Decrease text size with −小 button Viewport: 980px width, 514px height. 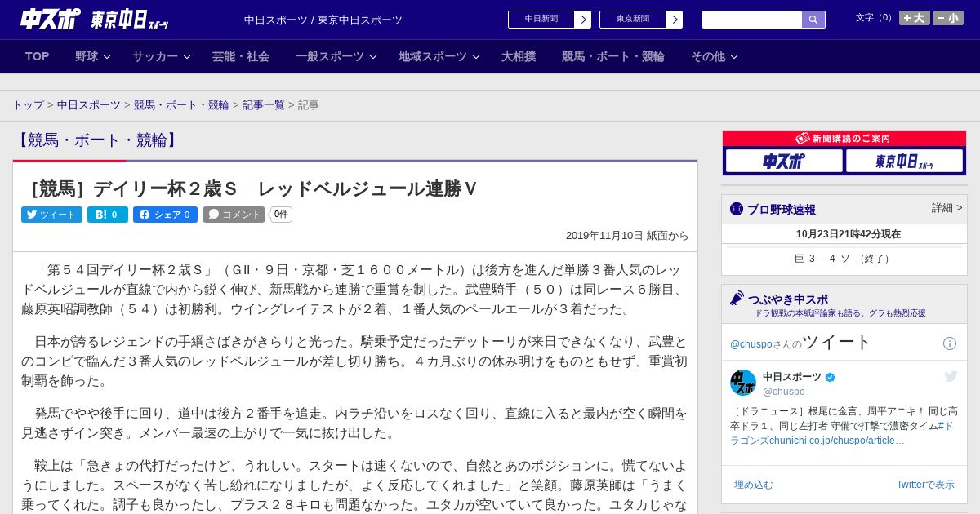(948, 18)
